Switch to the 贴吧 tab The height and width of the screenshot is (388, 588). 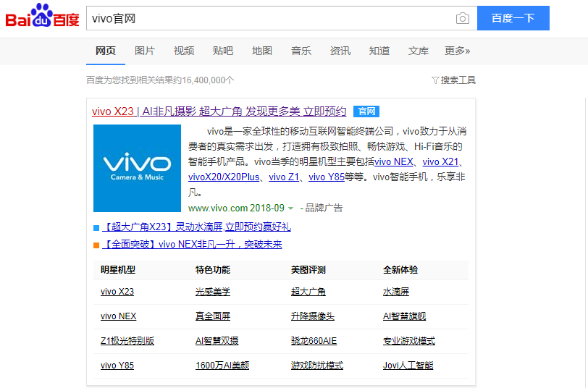pyautogui.click(x=223, y=51)
